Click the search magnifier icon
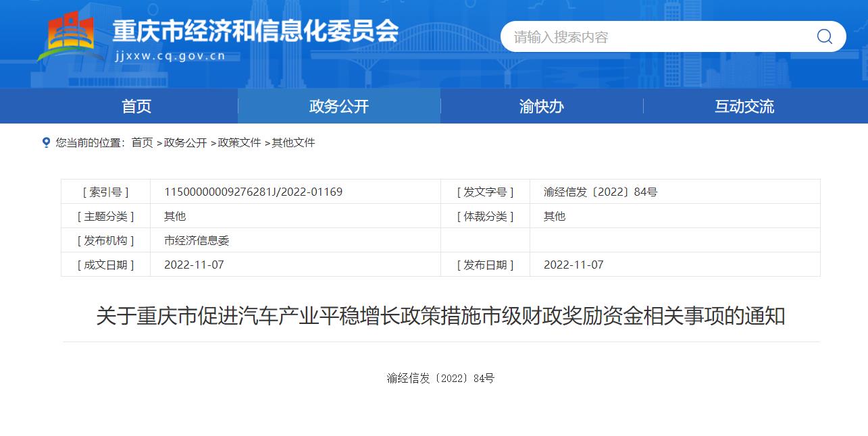Image resolution: width=868 pixels, height=436 pixels. (823, 36)
